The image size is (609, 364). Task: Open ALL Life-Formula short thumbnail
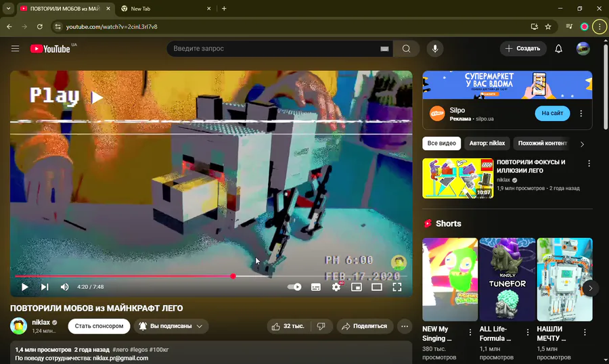pos(507,279)
